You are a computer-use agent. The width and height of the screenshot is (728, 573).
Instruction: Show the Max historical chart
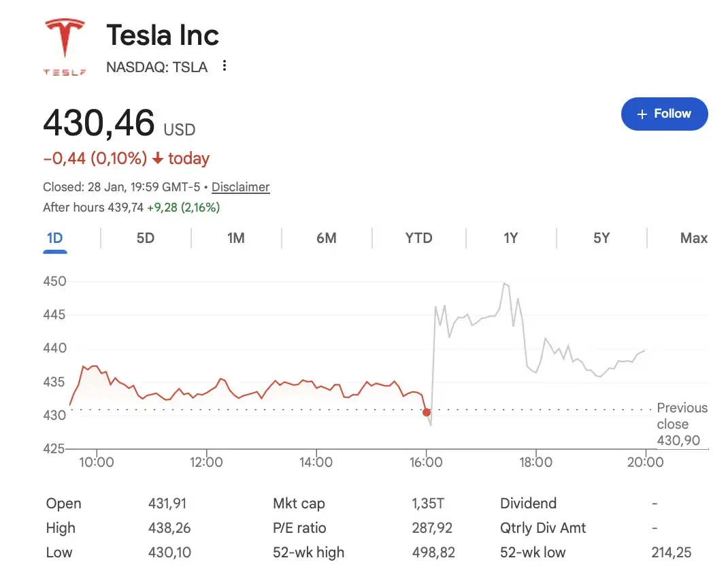693,238
